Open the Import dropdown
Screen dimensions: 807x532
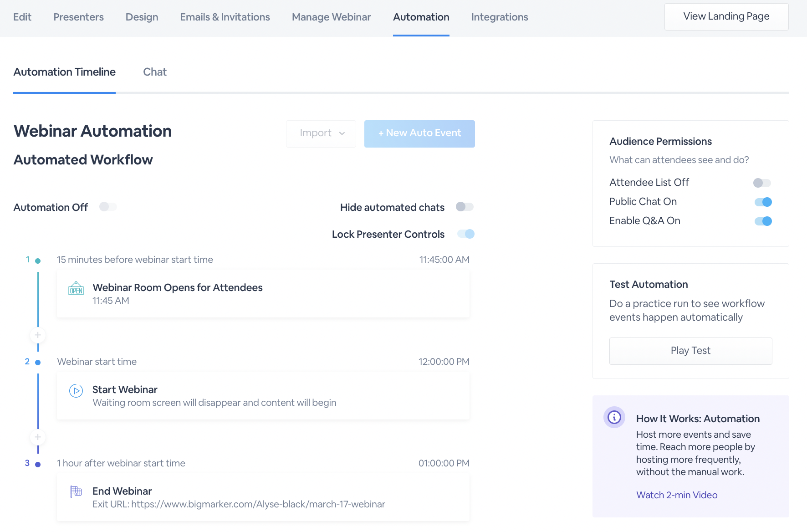321,133
